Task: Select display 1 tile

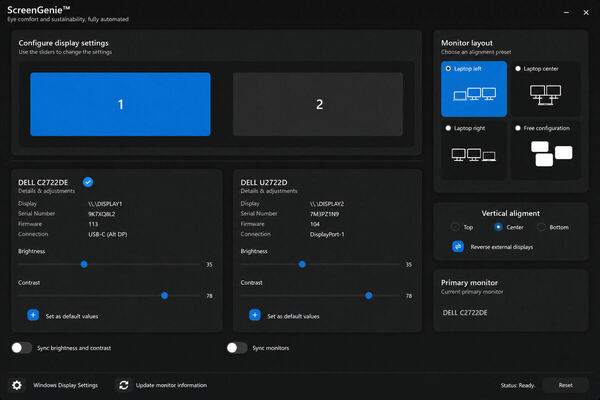Action: [x=120, y=104]
